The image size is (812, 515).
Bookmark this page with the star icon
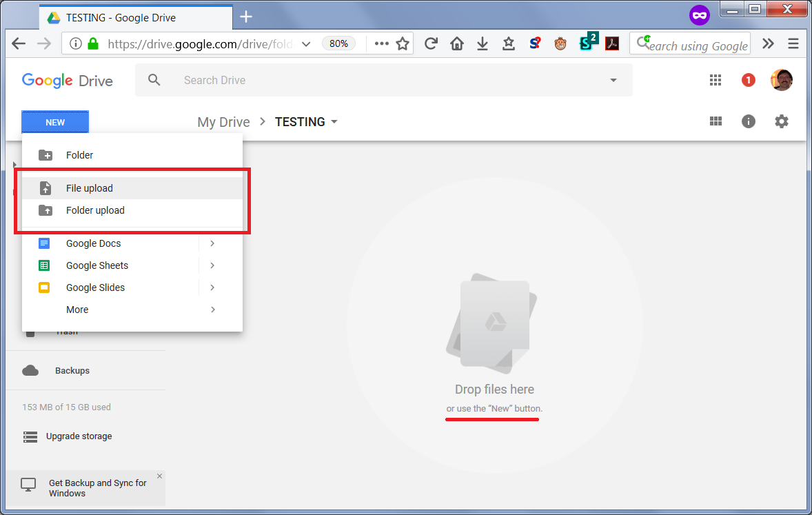point(403,43)
